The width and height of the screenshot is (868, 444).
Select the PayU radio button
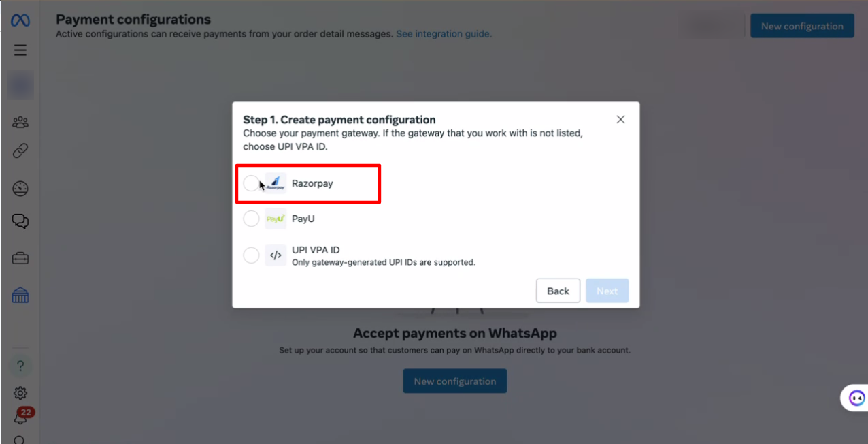click(251, 219)
